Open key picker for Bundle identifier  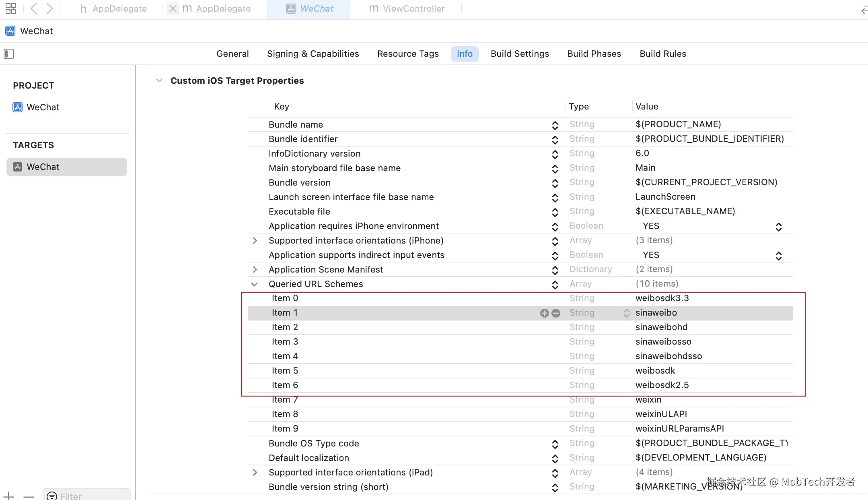click(555, 140)
